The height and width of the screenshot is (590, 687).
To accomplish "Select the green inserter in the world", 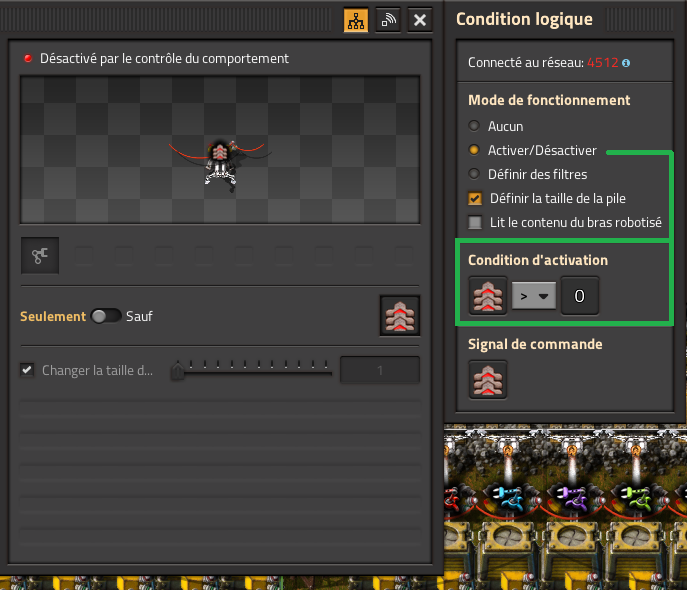I will [636, 498].
